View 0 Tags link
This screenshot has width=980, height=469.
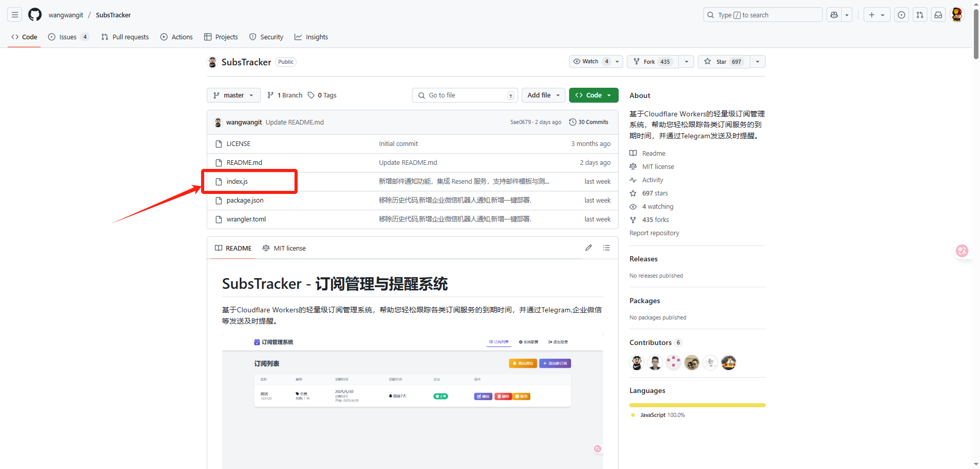click(322, 95)
